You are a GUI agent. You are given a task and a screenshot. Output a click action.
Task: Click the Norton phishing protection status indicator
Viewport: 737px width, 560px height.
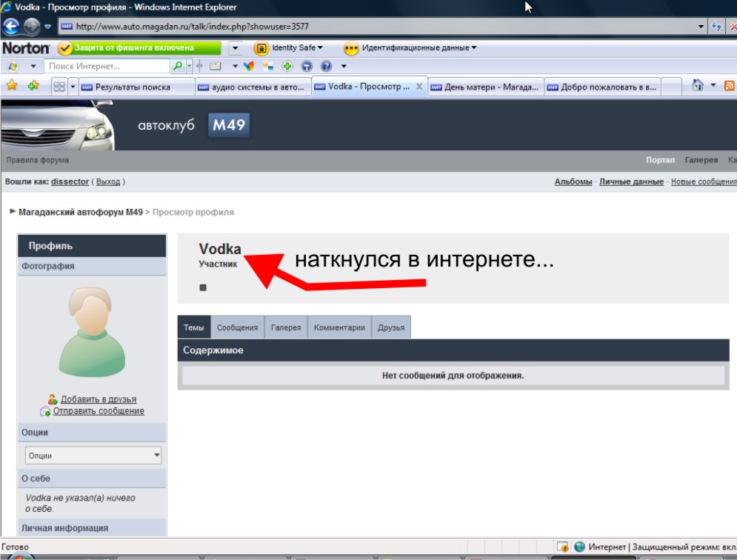(139, 48)
